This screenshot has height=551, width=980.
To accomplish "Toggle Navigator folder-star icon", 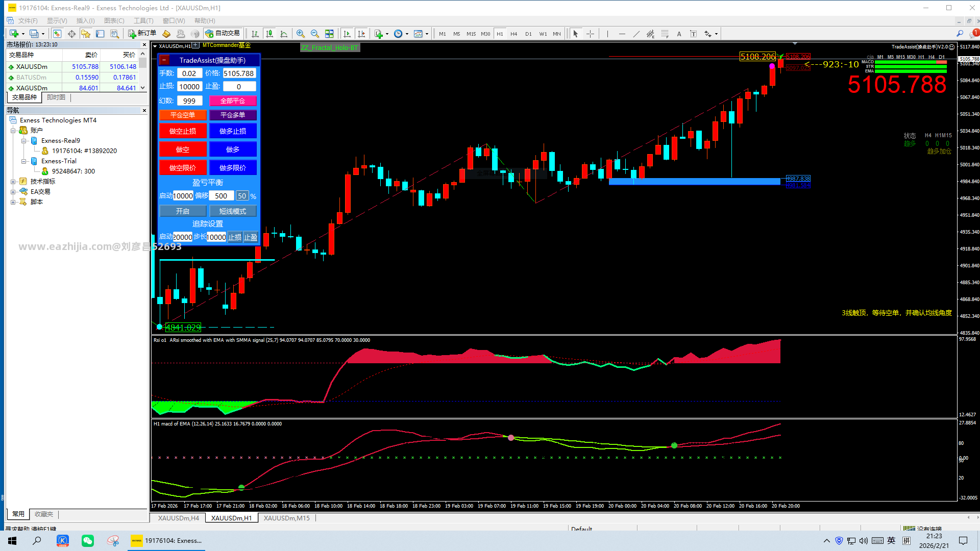I will click(x=86, y=34).
